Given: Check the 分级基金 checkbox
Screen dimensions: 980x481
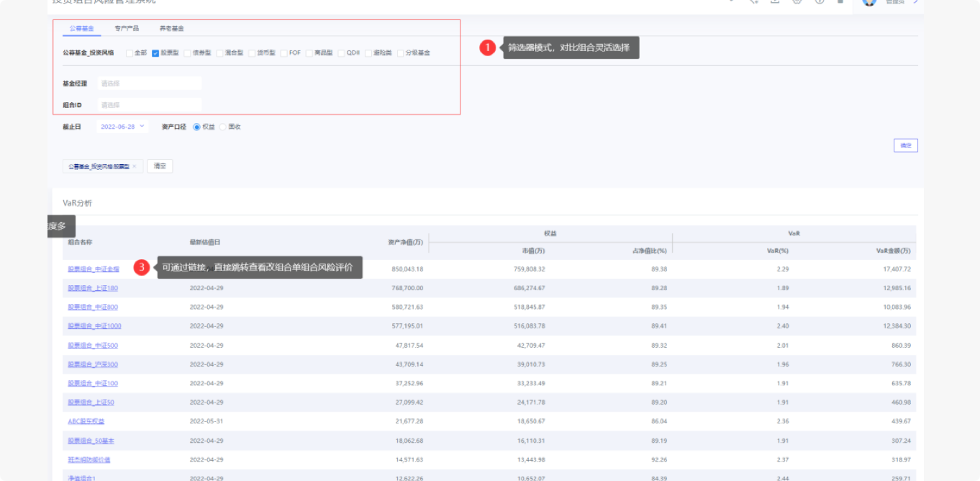Looking at the screenshot, I should click(400, 53).
